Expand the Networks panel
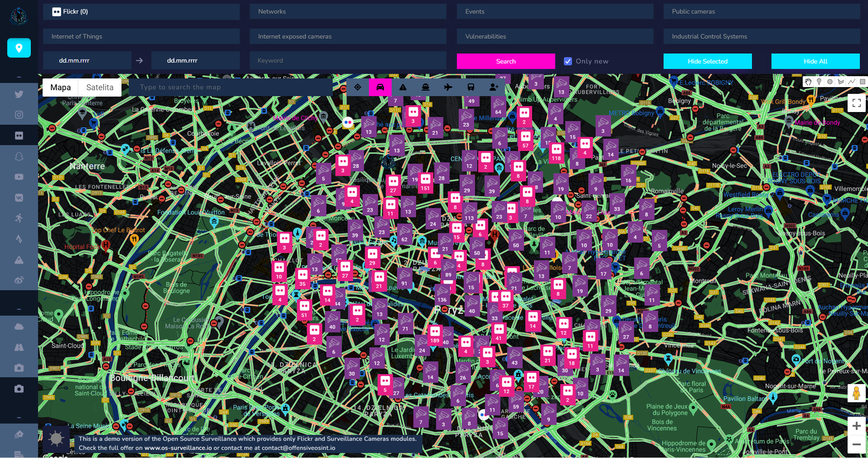This screenshot has height=458, width=868. click(348, 12)
